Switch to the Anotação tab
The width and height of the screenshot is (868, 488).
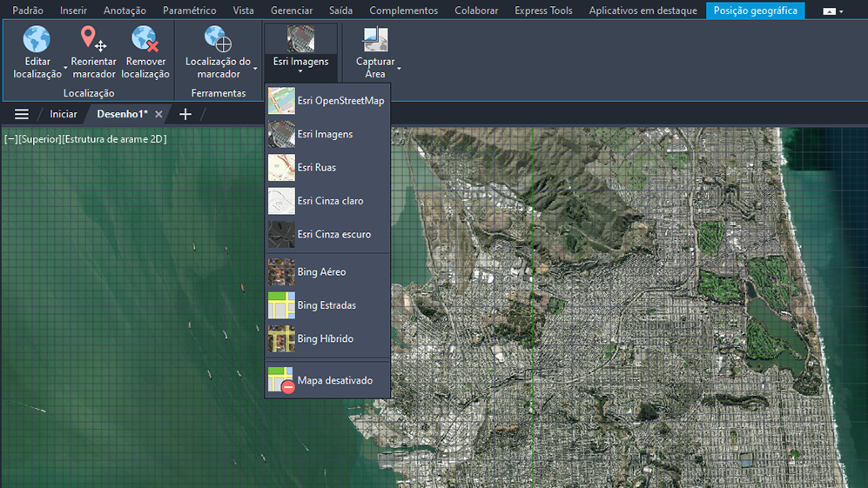[124, 10]
